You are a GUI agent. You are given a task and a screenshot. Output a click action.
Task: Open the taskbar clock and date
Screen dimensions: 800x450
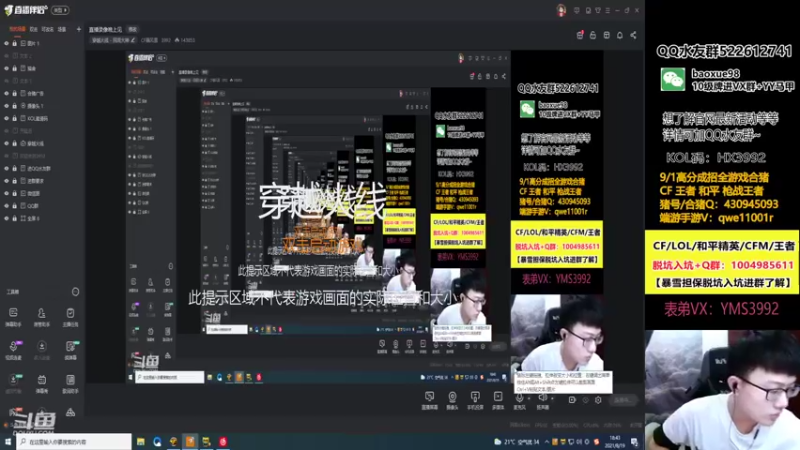click(615, 442)
